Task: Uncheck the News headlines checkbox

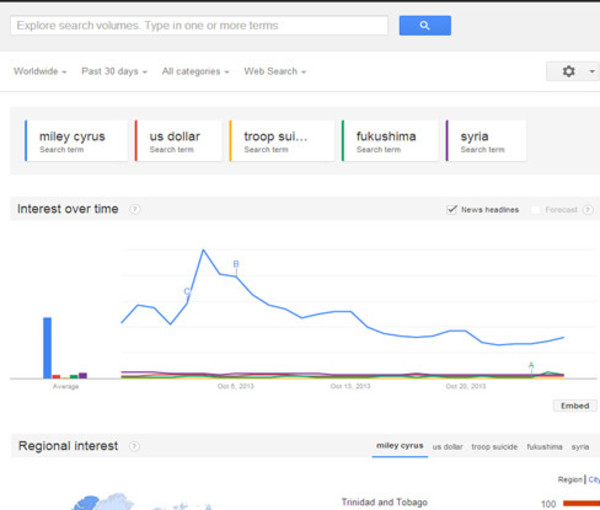Action: coord(452,209)
